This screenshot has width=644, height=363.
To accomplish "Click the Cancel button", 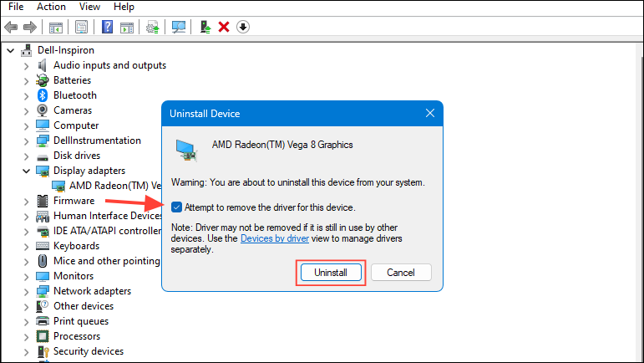I will coord(401,273).
